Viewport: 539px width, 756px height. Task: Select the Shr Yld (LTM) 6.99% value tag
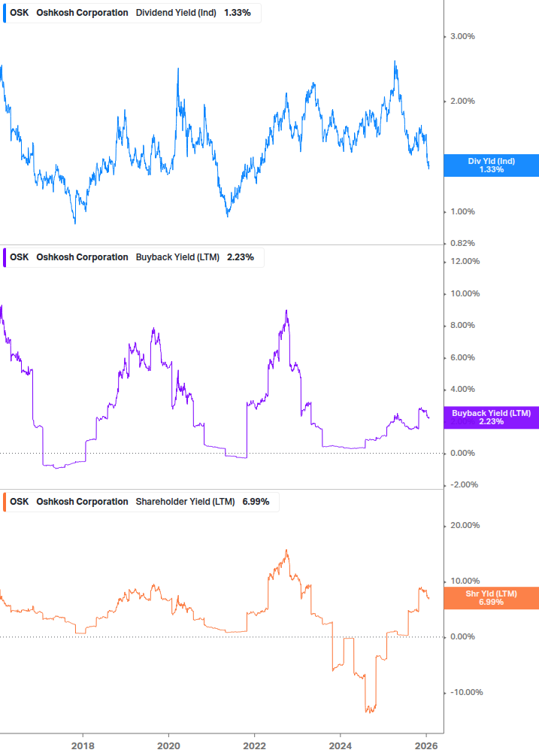492,598
